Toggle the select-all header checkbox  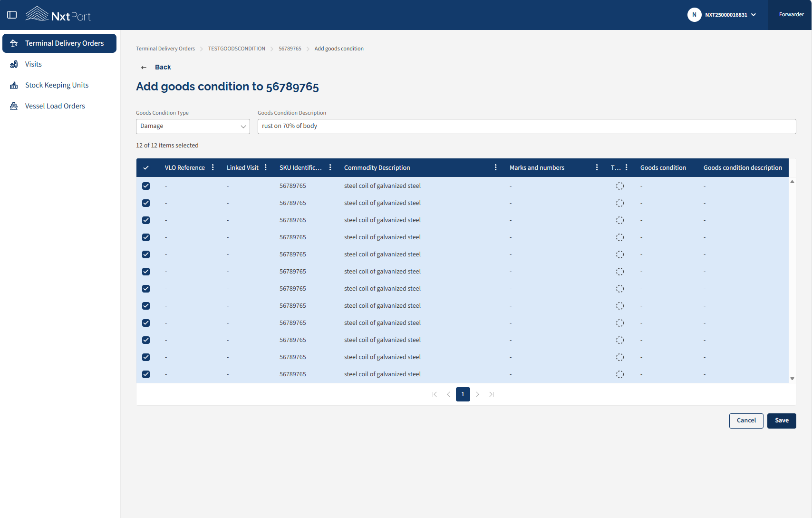point(146,167)
